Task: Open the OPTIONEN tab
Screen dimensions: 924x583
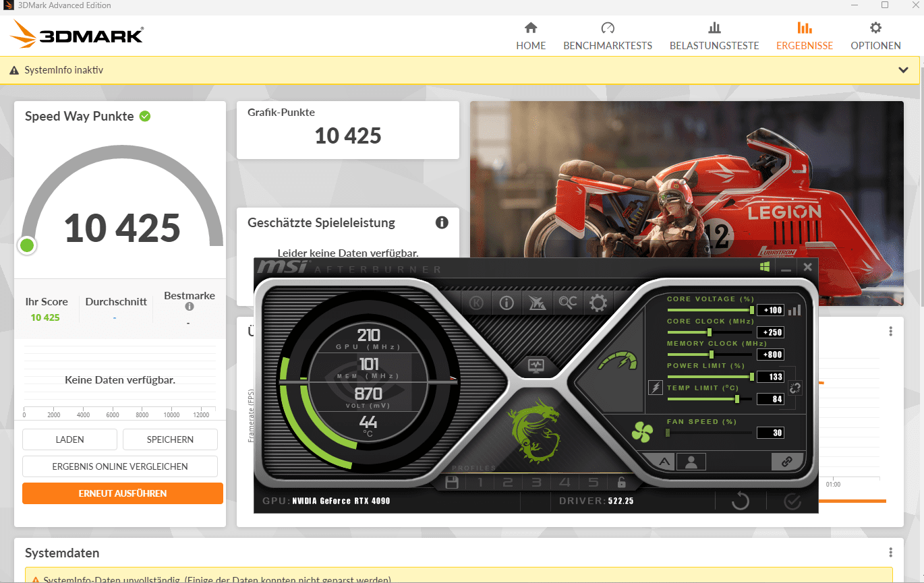Action: tap(875, 37)
